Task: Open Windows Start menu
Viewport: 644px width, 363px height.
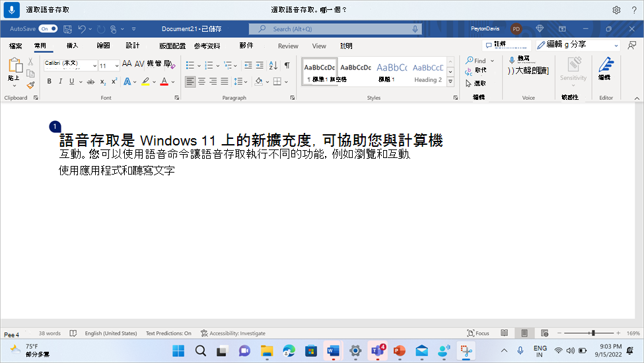Action: pos(178,351)
